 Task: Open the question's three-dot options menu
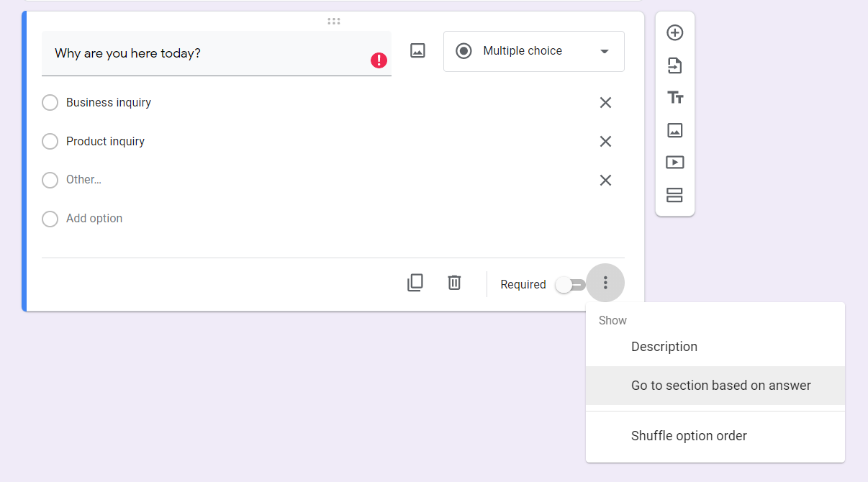[x=605, y=282]
